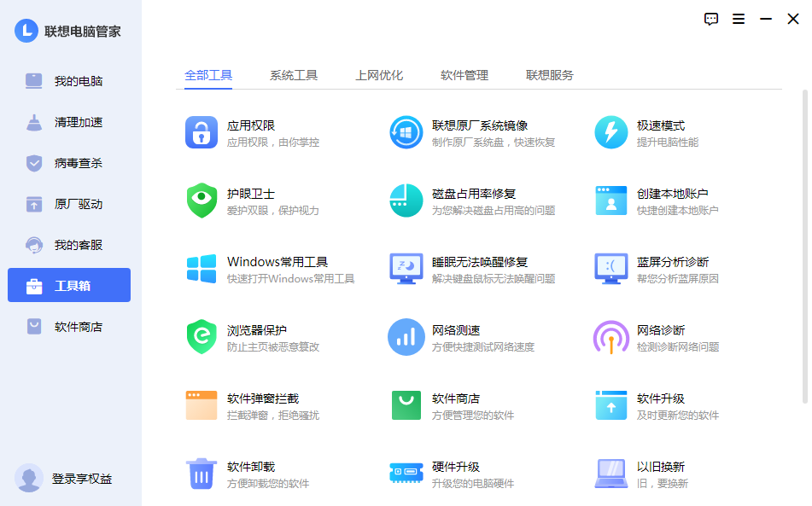Click description 快速打开Windows常用工具
Image resolution: width=812 pixels, height=506 pixels.
click(x=291, y=279)
